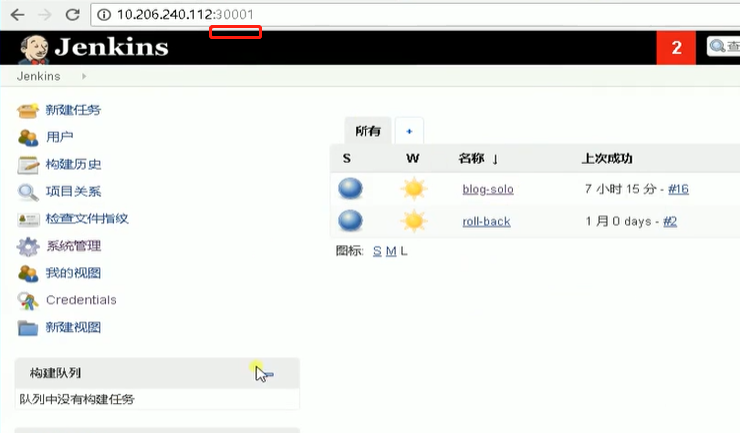The width and height of the screenshot is (740, 433).
Task: Click the 用户 people icon
Action: [28, 137]
